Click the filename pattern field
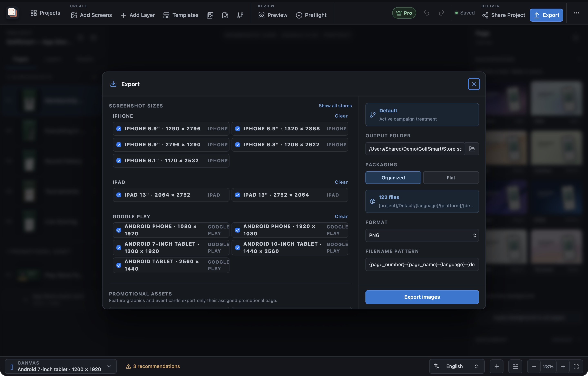 (422, 264)
